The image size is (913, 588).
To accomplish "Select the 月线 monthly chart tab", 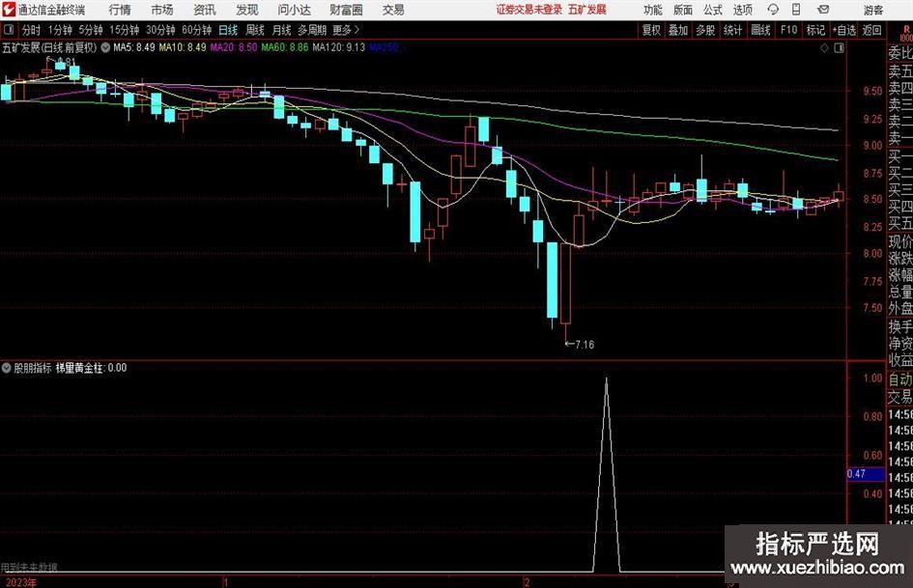I will [282, 30].
